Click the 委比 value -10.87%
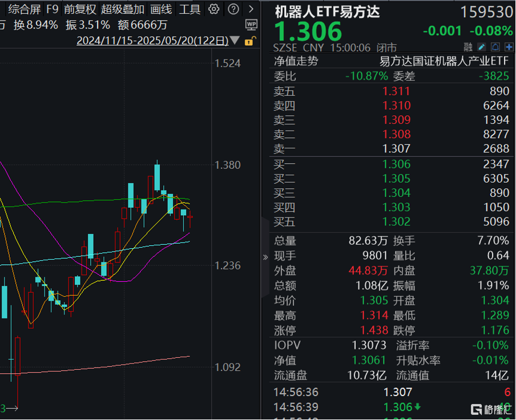Image resolution: width=516 pixels, height=420 pixels. pos(366,76)
